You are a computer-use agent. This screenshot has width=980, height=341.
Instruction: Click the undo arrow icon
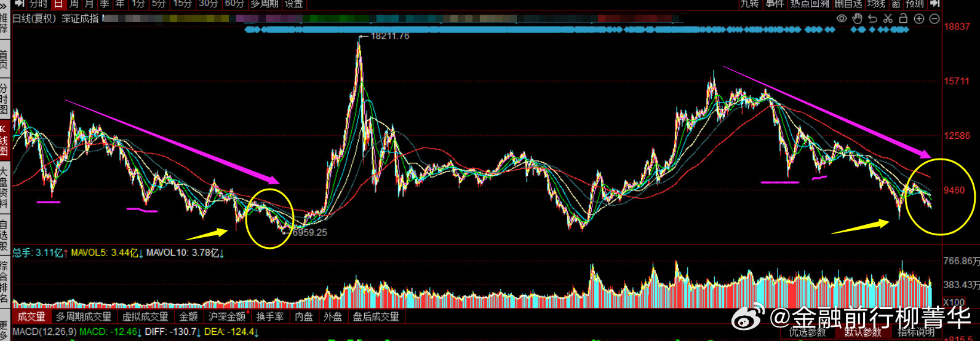[x=872, y=18]
